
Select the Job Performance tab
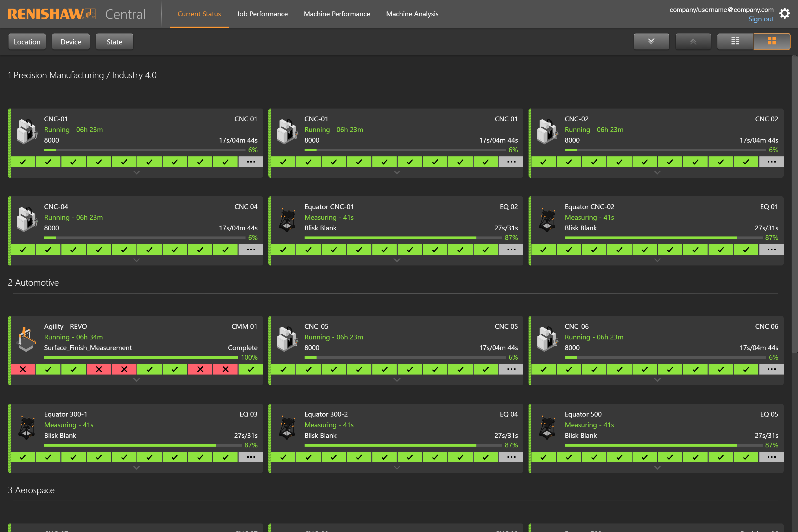click(x=262, y=13)
